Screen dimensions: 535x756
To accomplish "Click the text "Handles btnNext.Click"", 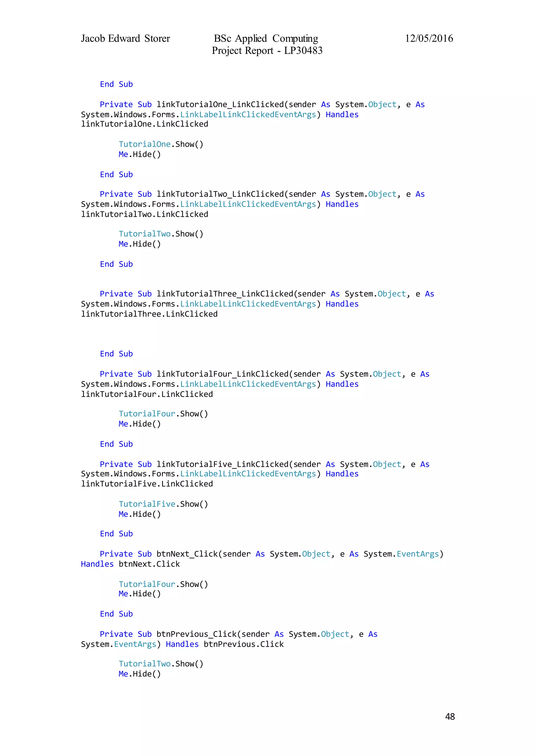I will (130, 564).
